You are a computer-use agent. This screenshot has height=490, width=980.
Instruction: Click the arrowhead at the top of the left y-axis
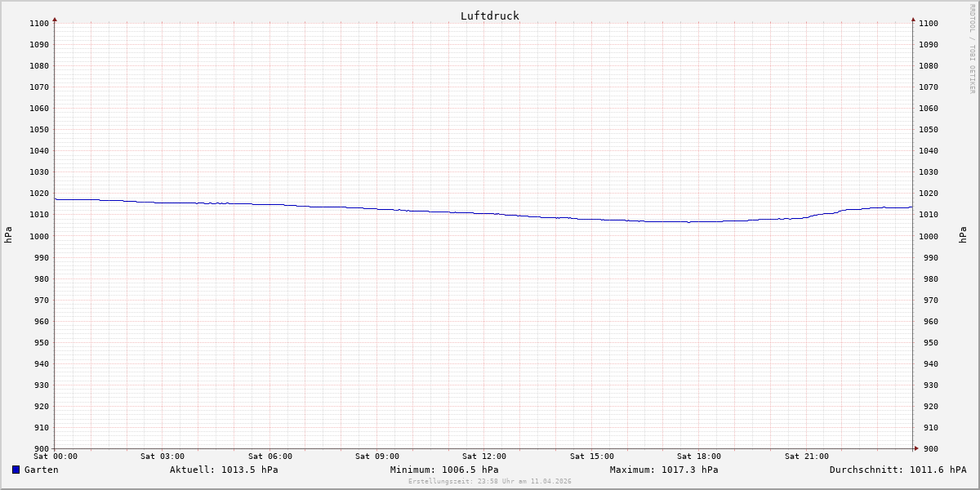point(55,19)
